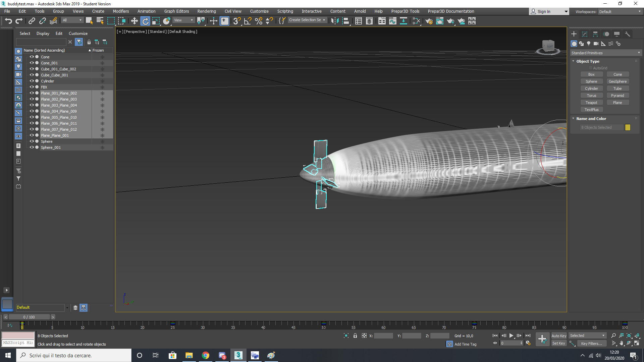Collapse the Object Type rollout

click(588, 61)
